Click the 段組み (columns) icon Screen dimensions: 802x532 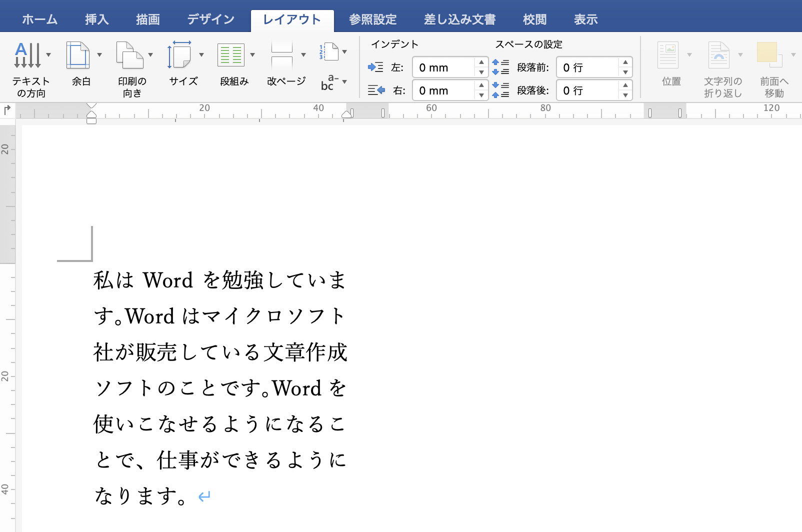[231, 55]
